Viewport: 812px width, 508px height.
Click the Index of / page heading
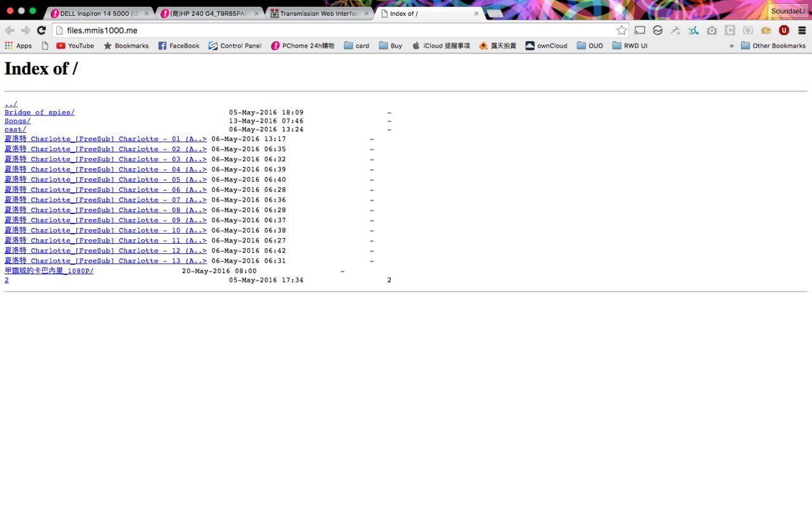41,69
